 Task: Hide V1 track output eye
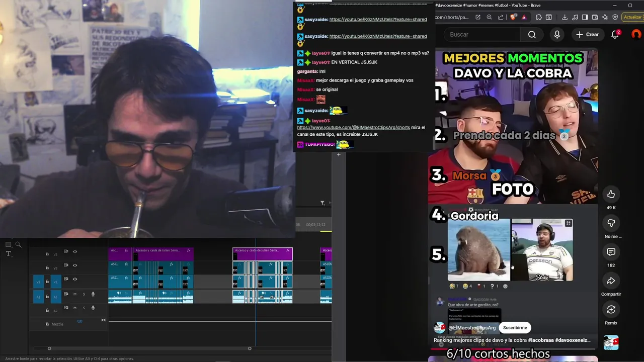coord(75,279)
